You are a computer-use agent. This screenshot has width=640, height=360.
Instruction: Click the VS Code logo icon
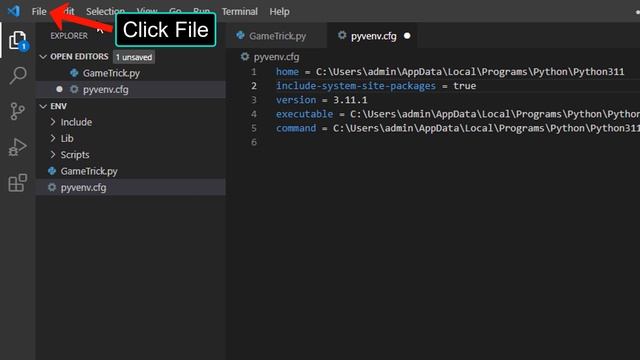pyautogui.click(x=13, y=11)
